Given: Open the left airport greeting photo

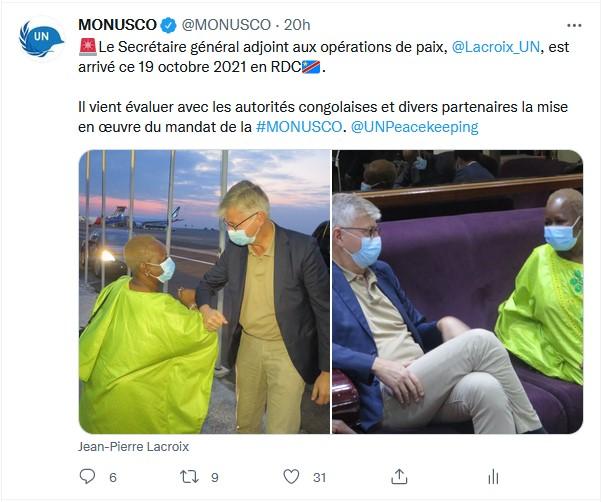Looking at the screenshot, I should 204,292.
